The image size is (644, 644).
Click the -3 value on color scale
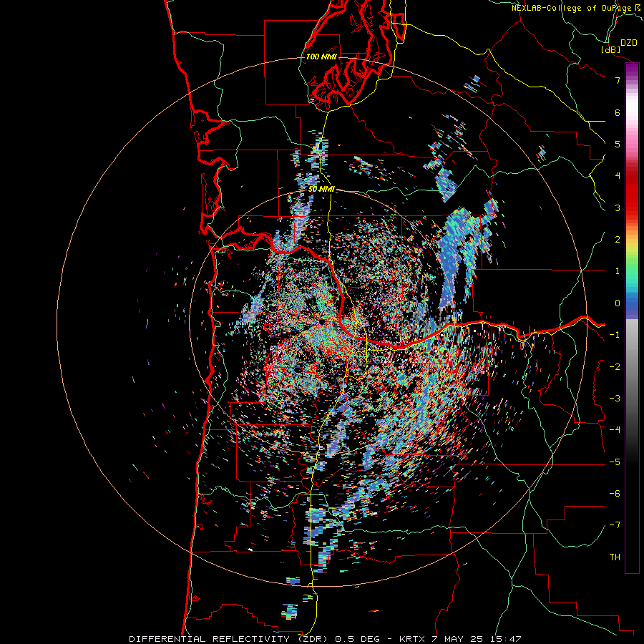[x=615, y=399]
